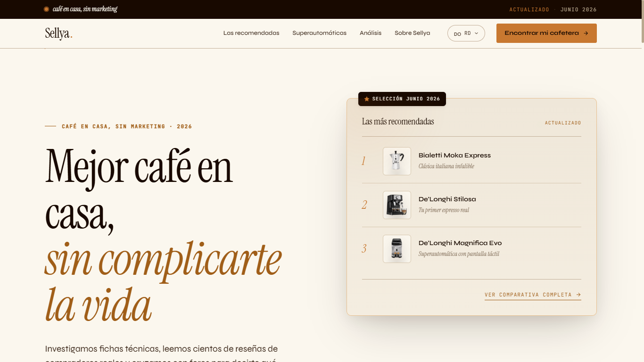Viewport: 644px width, 362px height.
Task: Open the Análisis menu item
Action: [371, 33]
